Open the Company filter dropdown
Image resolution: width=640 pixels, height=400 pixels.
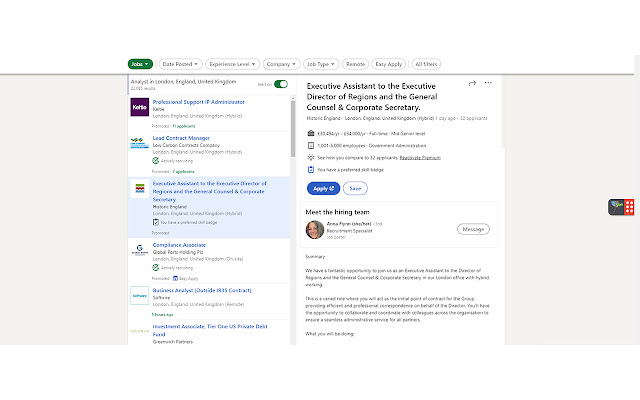281,64
